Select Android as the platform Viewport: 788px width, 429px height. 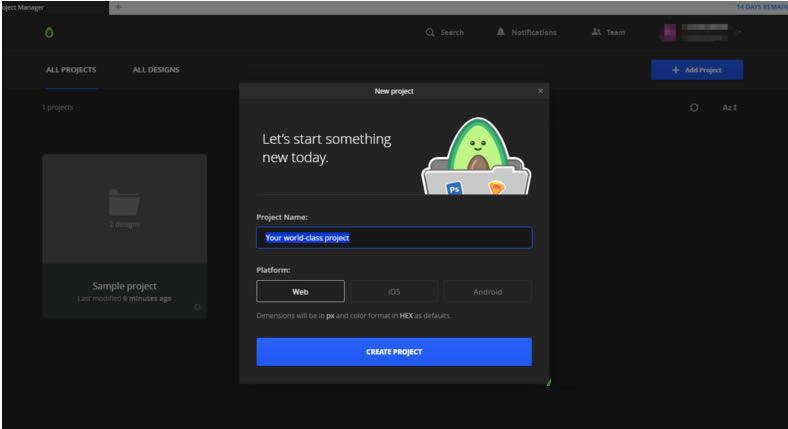(x=487, y=291)
